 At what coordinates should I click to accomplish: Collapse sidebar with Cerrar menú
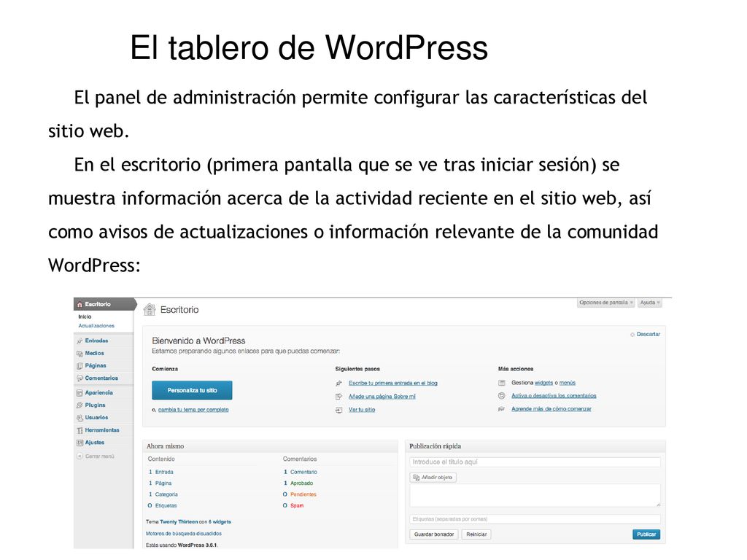[96, 456]
